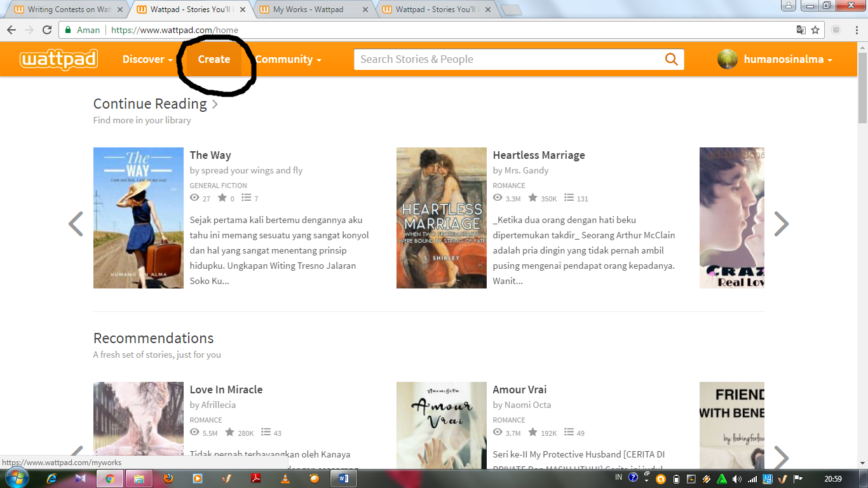Click the Chrome user profile button
868x488 pixels.
(x=789, y=6)
